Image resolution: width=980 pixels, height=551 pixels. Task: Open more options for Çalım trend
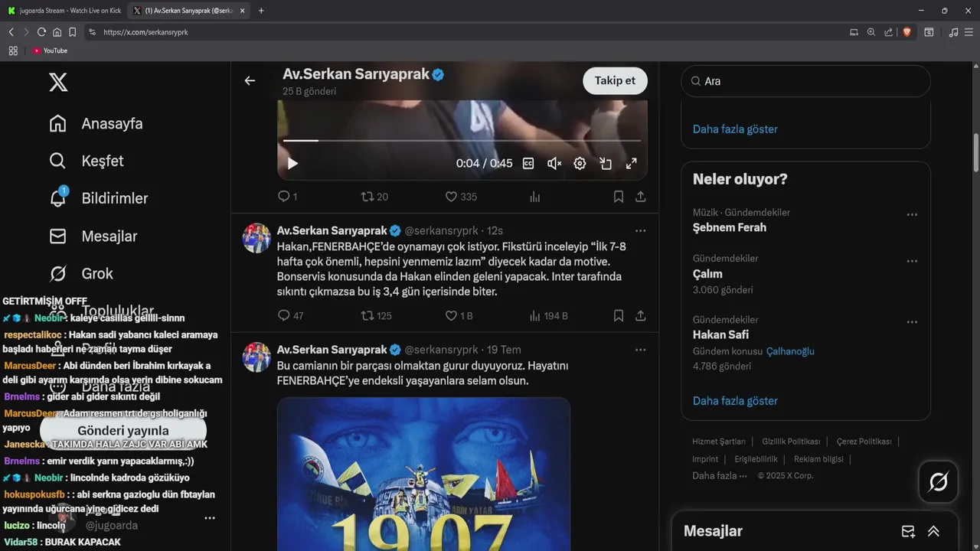(x=912, y=261)
